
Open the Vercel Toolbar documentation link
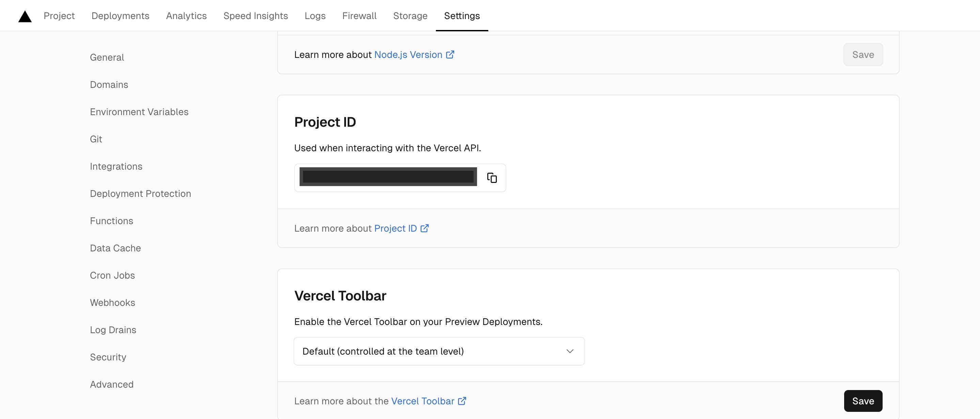coord(422,401)
